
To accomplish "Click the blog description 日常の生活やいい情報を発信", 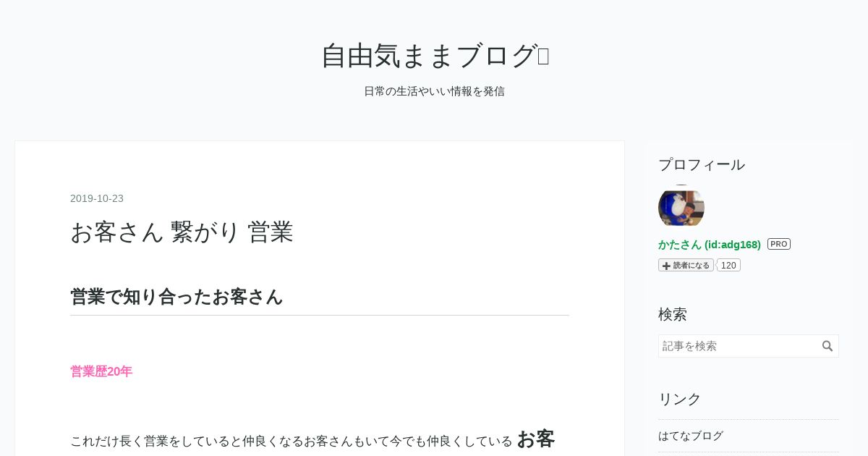I will coord(434,91).
